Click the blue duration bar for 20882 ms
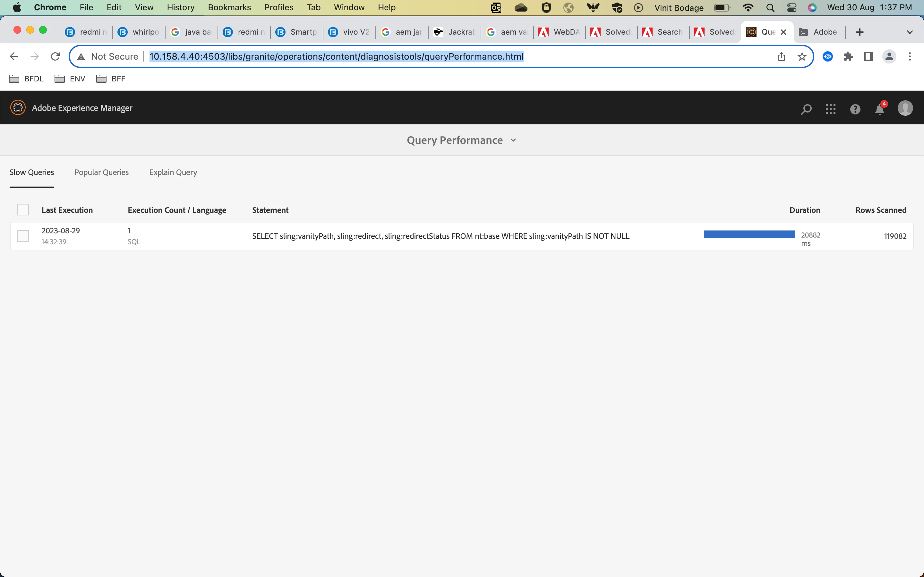The width and height of the screenshot is (924, 577). tap(749, 234)
